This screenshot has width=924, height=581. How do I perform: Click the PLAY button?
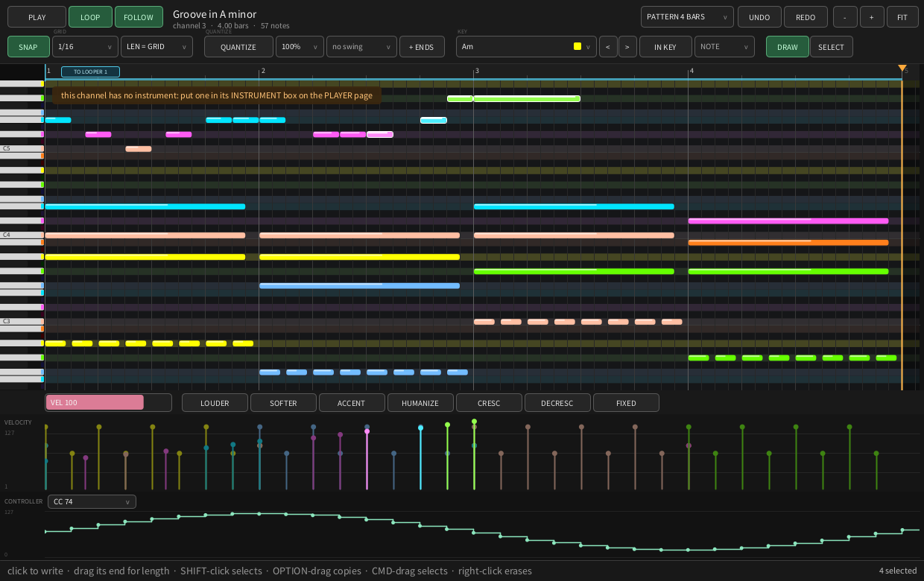(37, 17)
